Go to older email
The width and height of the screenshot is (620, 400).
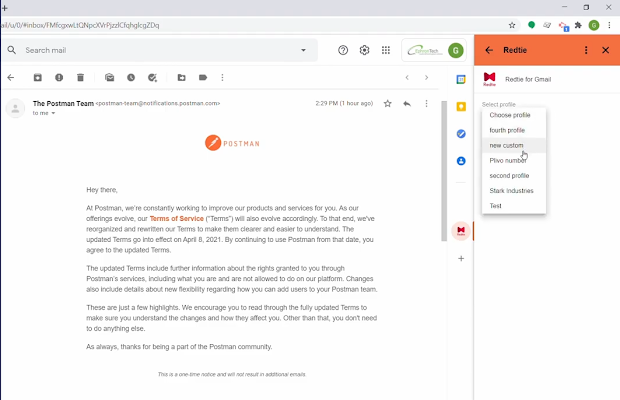point(426,77)
